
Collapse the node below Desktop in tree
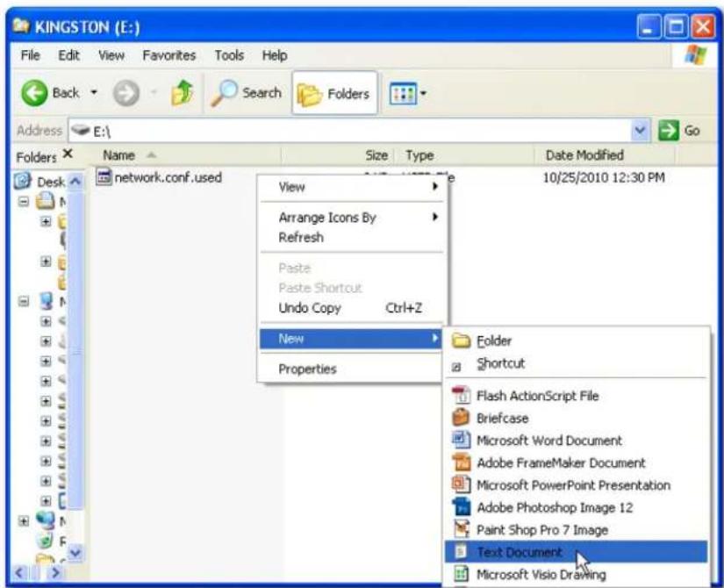click(x=24, y=201)
